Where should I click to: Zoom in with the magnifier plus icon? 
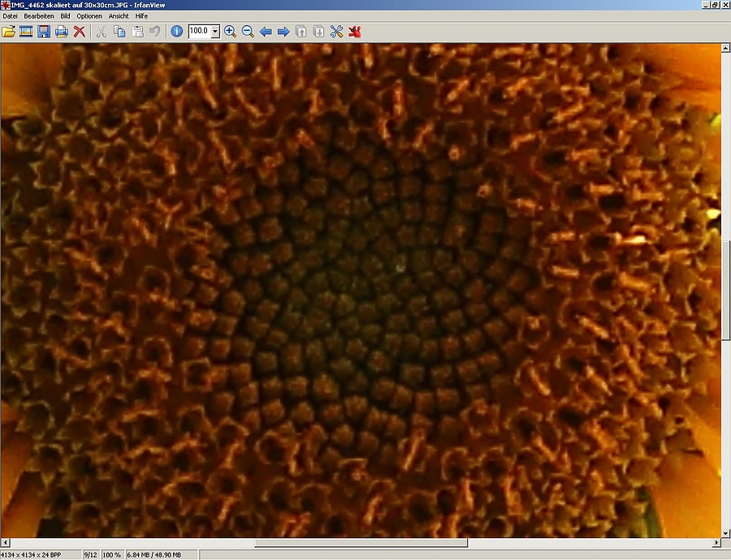click(230, 32)
